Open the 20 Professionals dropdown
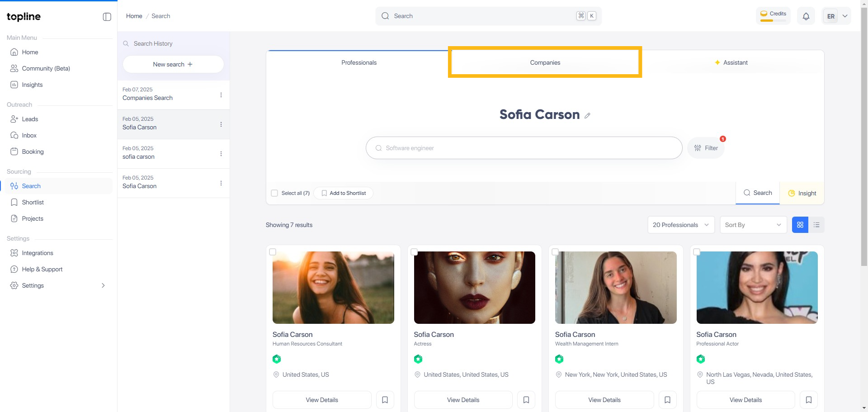Viewport: 868px width, 412px height. point(680,225)
